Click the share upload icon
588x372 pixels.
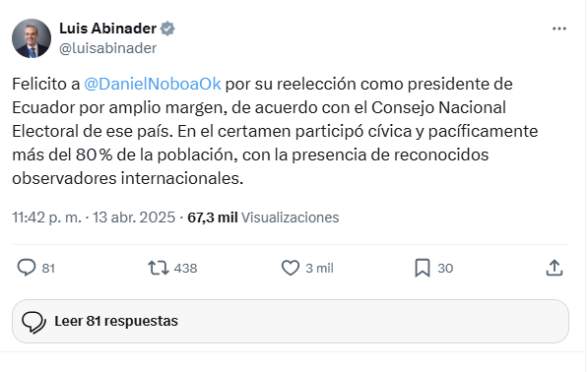point(555,268)
